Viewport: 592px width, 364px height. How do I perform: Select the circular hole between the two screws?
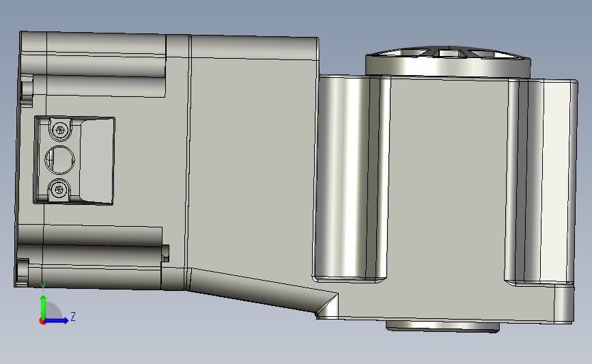pyautogui.click(x=59, y=160)
